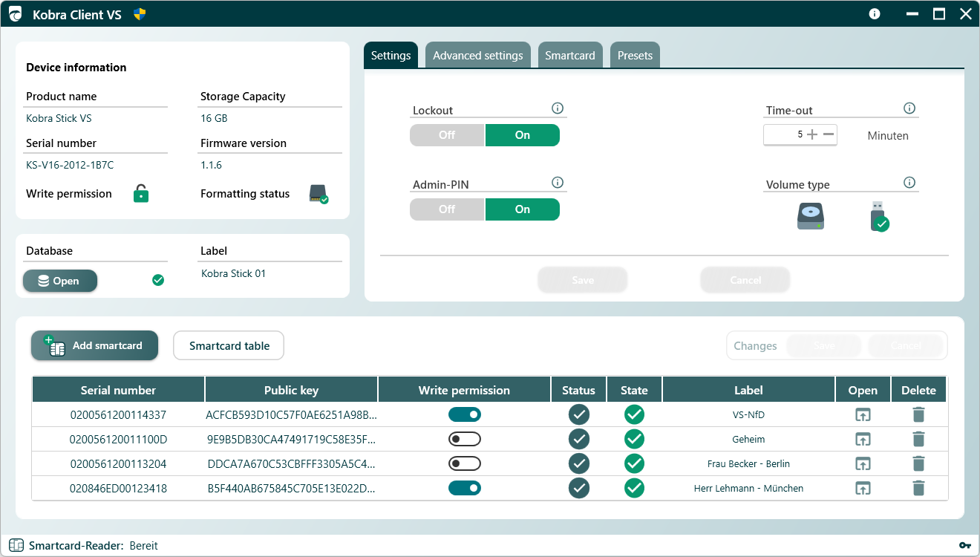Screen dimensions: 980x557
Task: Open the Geheim smartcard entry
Action: (x=863, y=440)
